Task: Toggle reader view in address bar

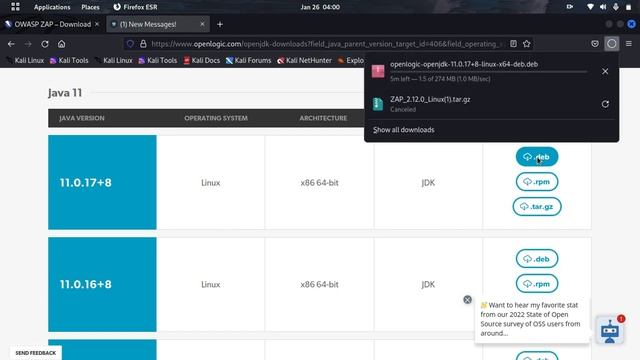Action: [x=513, y=44]
